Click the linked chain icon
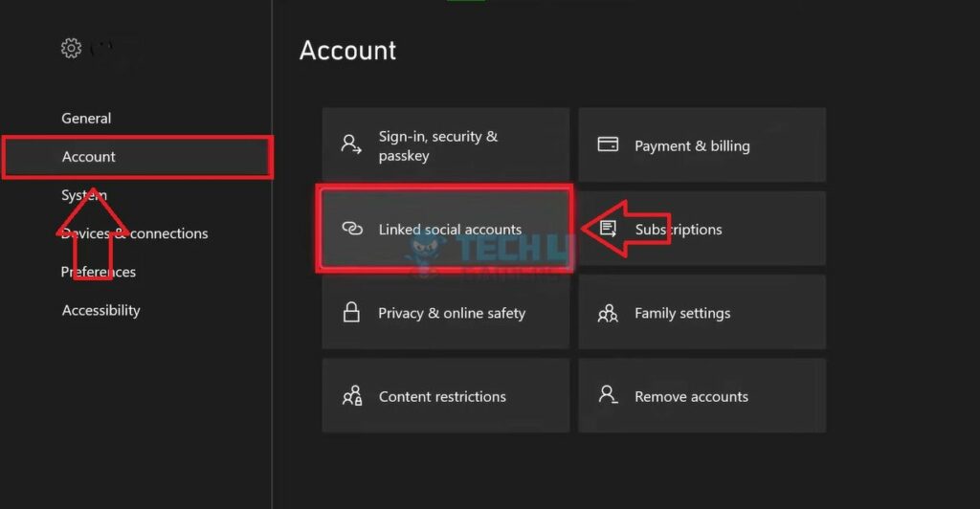 (352, 229)
